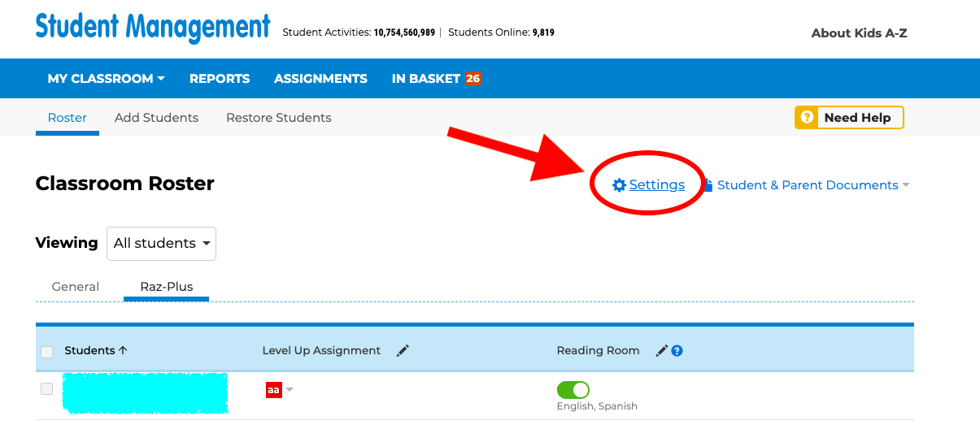This screenshot has height=429, width=980.
Task: Click Students Online count text
Action: (x=501, y=32)
